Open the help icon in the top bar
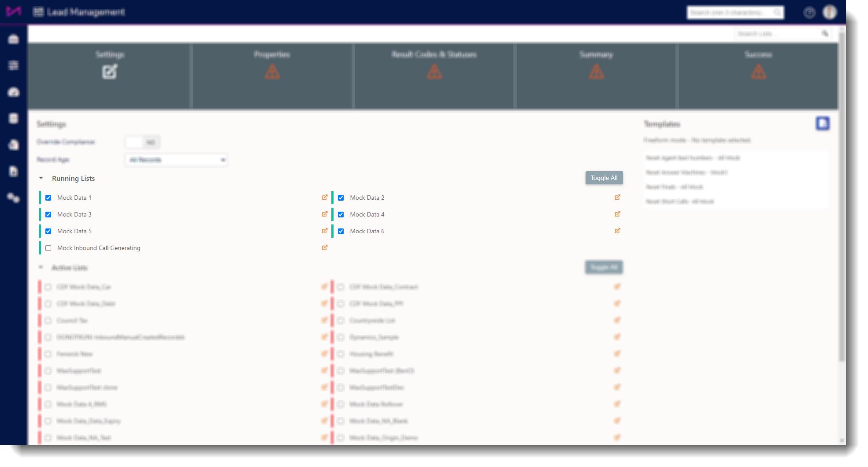Viewport: 868px width, 467px height. (x=809, y=12)
